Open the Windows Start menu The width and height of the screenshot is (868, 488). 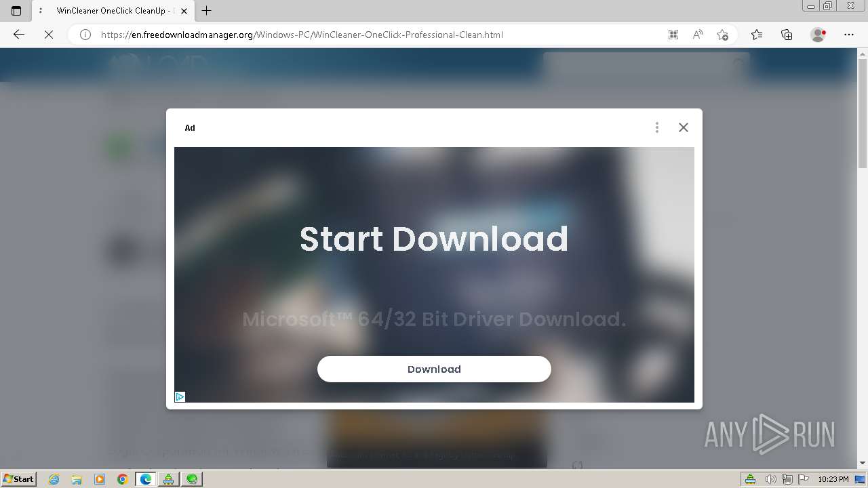point(18,479)
